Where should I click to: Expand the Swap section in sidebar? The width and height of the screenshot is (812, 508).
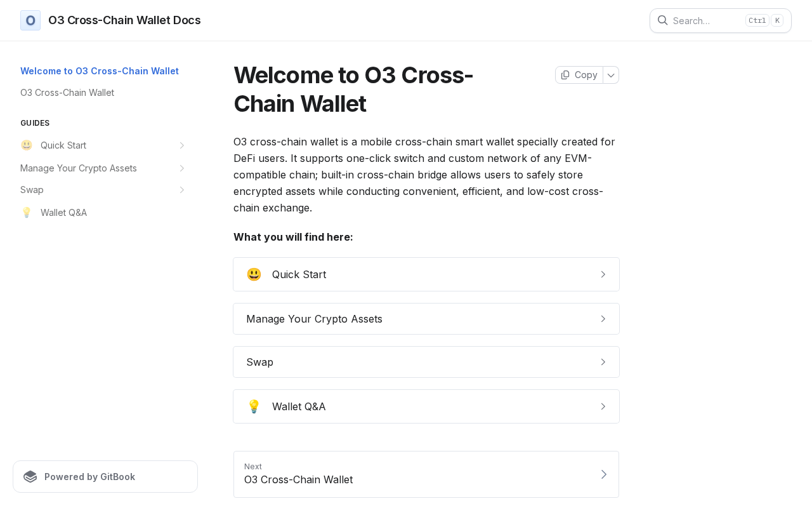(182, 190)
